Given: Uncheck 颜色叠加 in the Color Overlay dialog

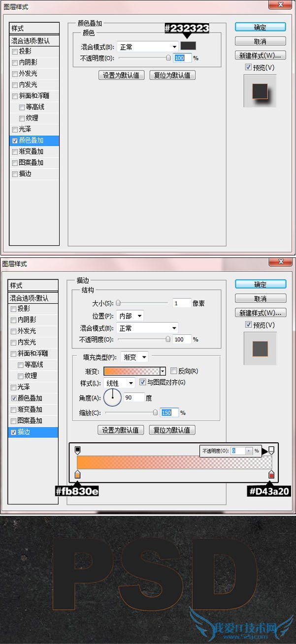Looking at the screenshot, I should [15, 141].
